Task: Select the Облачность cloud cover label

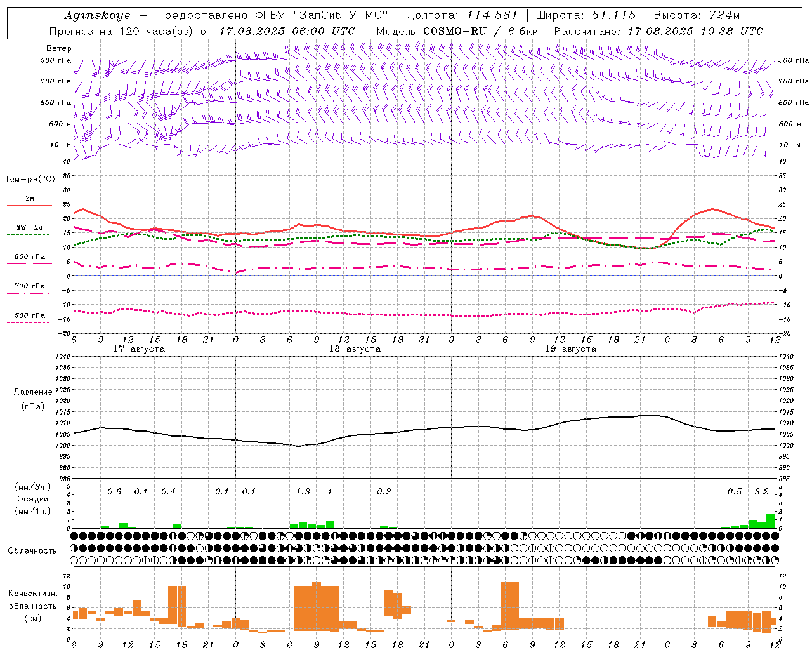Action: tap(32, 551)
